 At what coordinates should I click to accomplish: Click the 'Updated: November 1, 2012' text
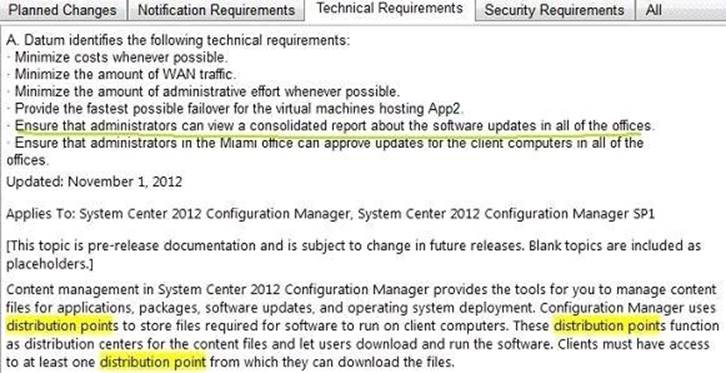[x=94, y=181]
